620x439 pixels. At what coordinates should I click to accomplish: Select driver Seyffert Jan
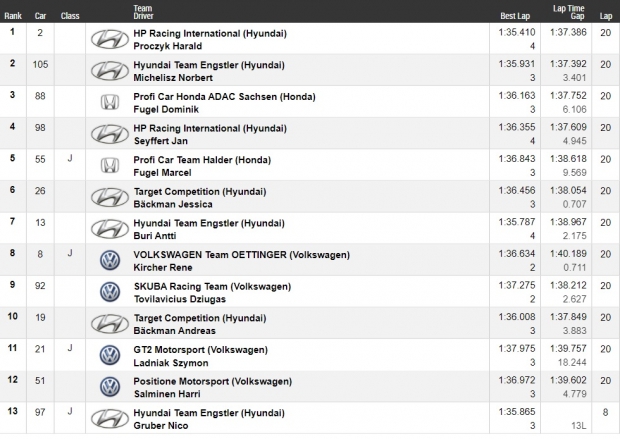(163, 140)
